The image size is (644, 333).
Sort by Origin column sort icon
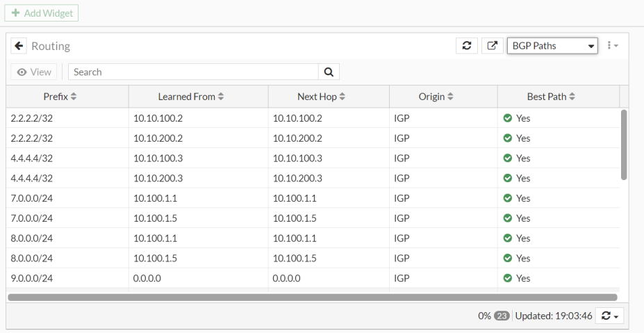point(450,97)
